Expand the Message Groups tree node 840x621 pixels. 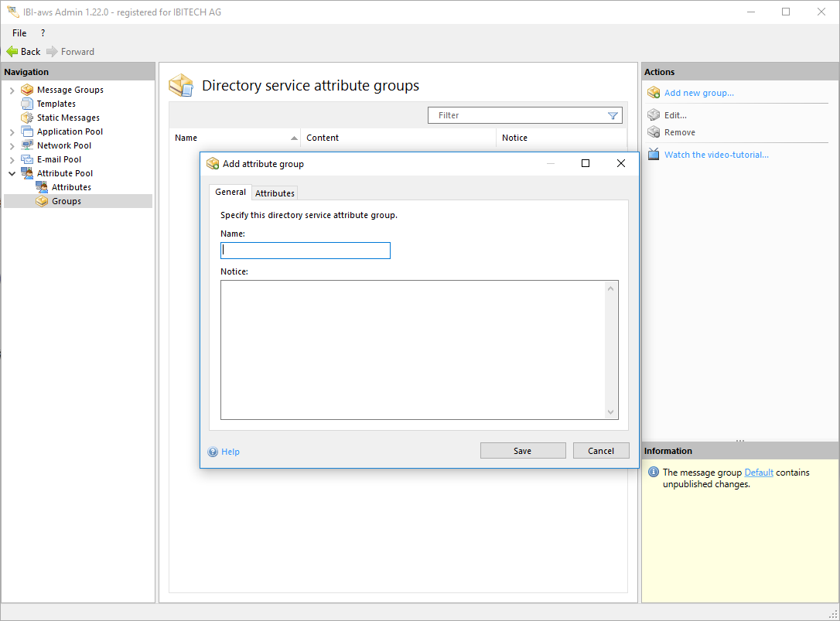[x=12, y=90]
